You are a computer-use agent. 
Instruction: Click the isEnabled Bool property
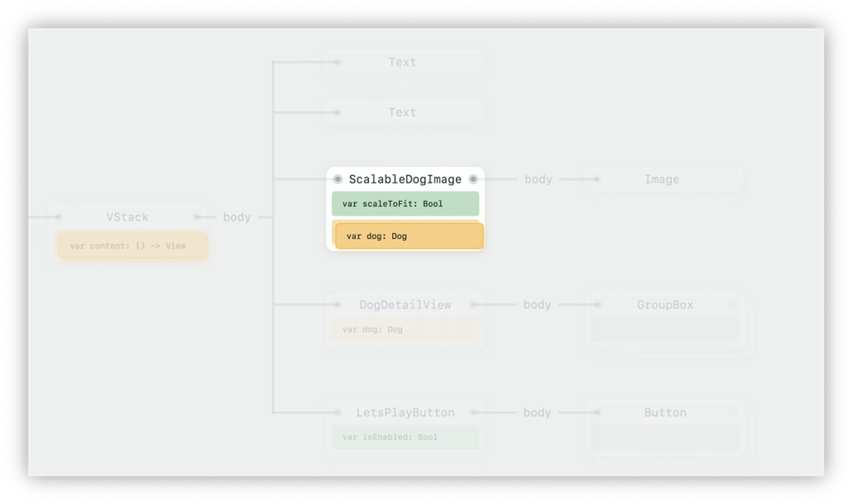(405, 437)
